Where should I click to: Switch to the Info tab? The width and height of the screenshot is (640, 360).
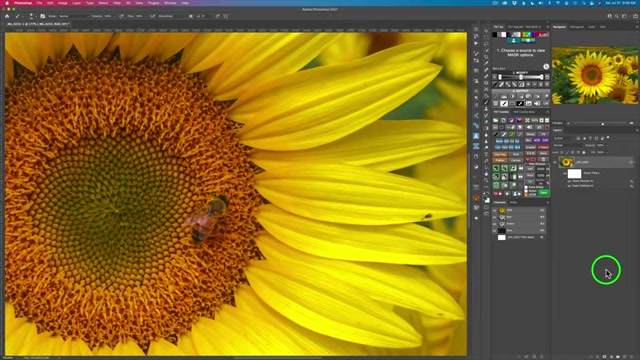click(603, 27)
